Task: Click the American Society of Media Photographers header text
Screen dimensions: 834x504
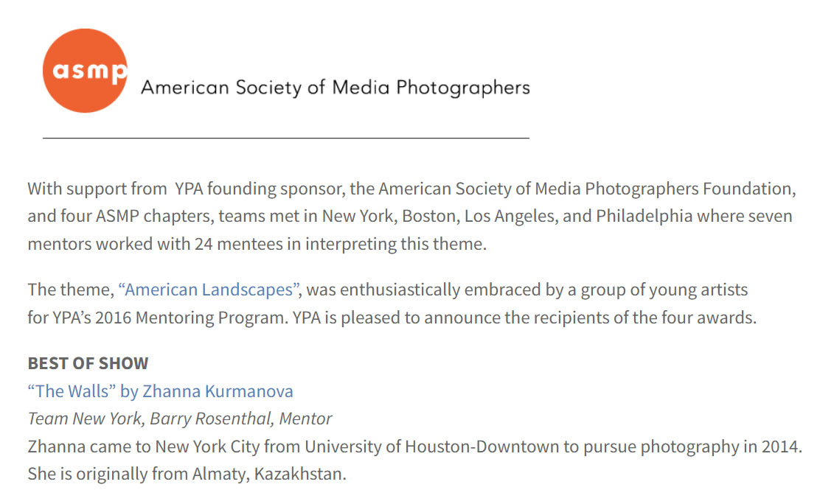Action: [x=335, y=88]
